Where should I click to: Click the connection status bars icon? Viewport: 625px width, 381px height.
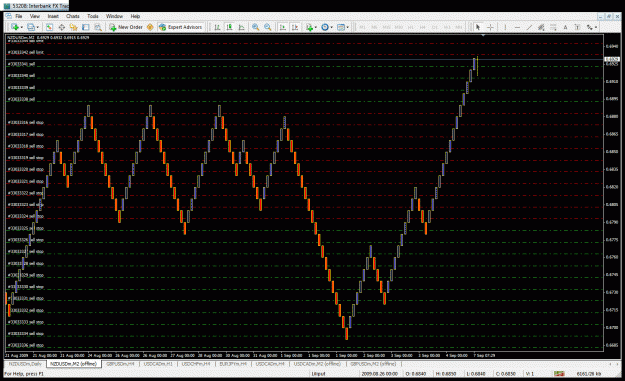pos(559,374)
